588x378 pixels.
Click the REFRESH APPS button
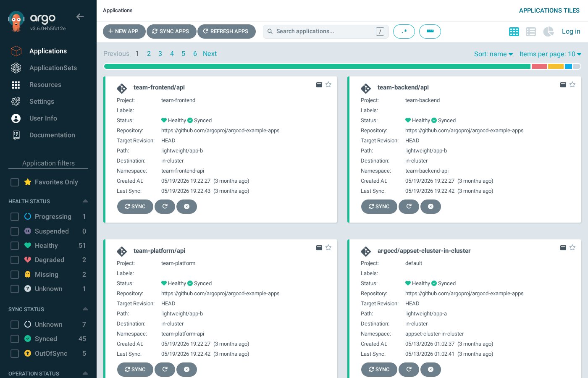[226, 31]
